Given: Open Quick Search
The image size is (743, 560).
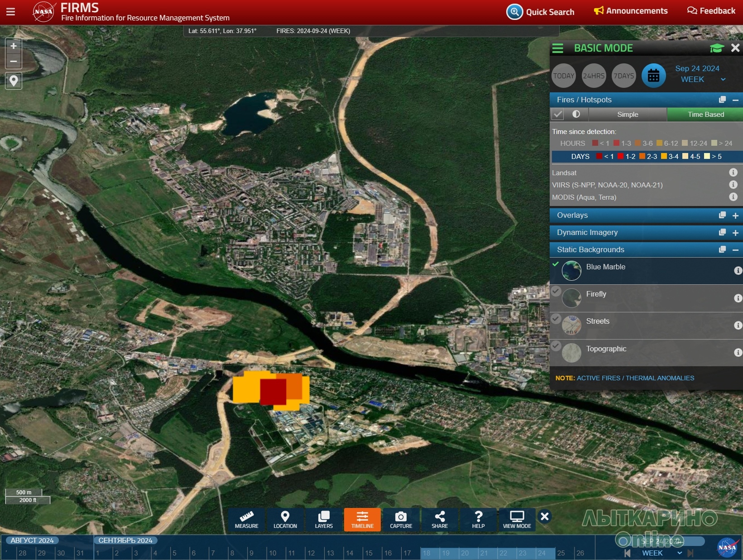Looking at the screenshot, I should [x=540, y=12].
